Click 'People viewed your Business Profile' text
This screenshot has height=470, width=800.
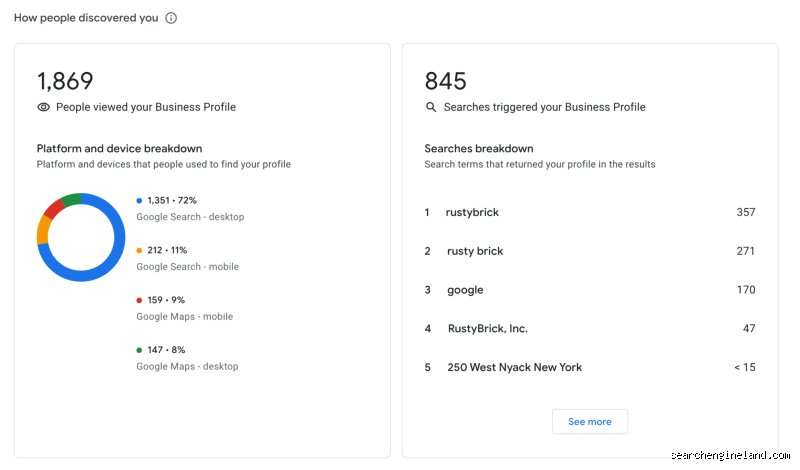point(146,107)
